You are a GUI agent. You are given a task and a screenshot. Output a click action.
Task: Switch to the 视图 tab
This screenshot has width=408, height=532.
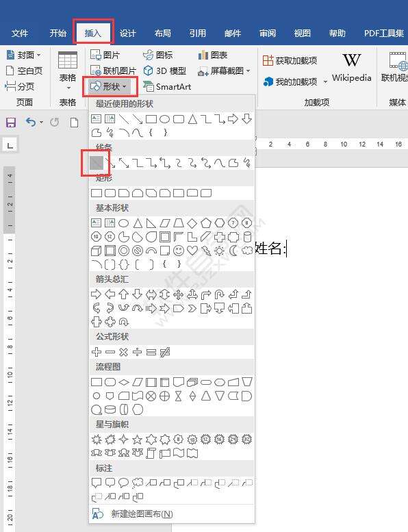[x=302, y=34]
